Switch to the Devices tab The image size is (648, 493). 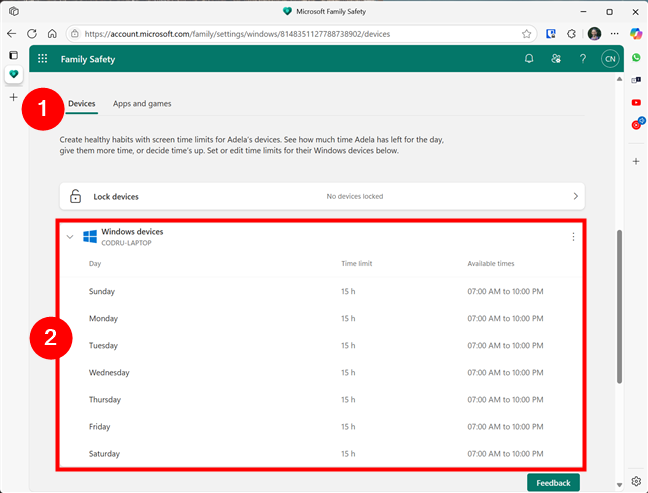pos(81,103)
